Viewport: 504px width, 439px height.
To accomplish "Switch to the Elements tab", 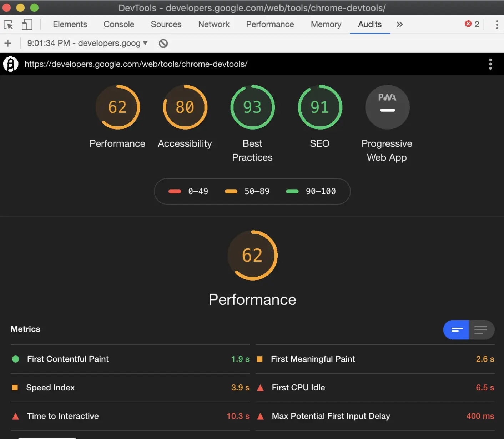I will 70,24.
